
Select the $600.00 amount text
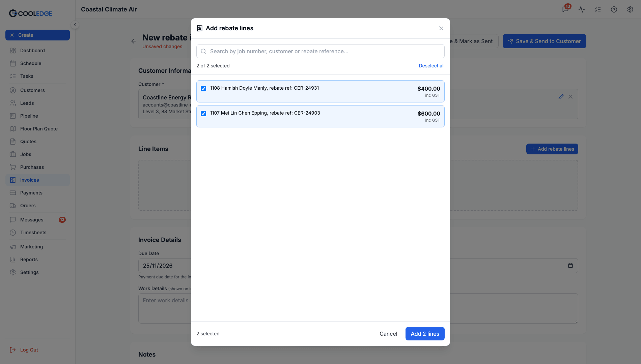429,114
